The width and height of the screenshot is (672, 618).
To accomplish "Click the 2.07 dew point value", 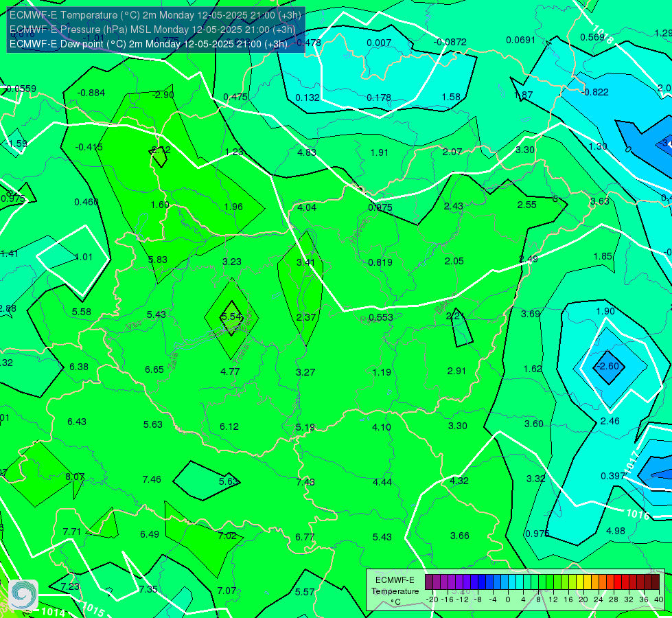I will (x=452, y=152).
